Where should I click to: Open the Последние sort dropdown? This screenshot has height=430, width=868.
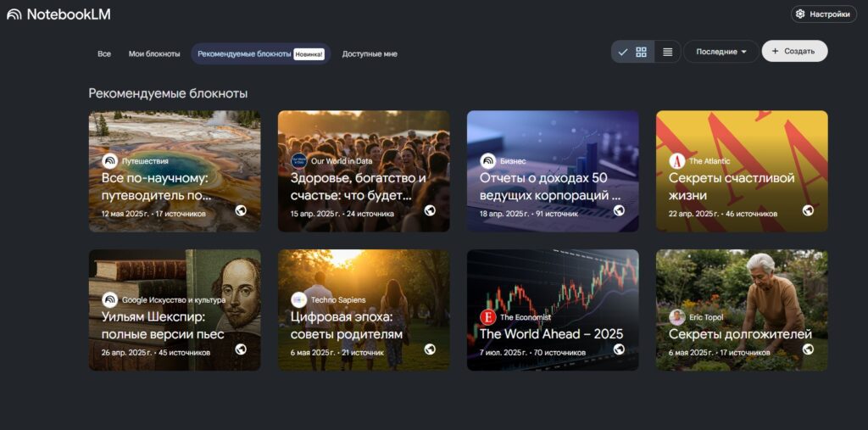pyautogui.click(x=721, y=52)
